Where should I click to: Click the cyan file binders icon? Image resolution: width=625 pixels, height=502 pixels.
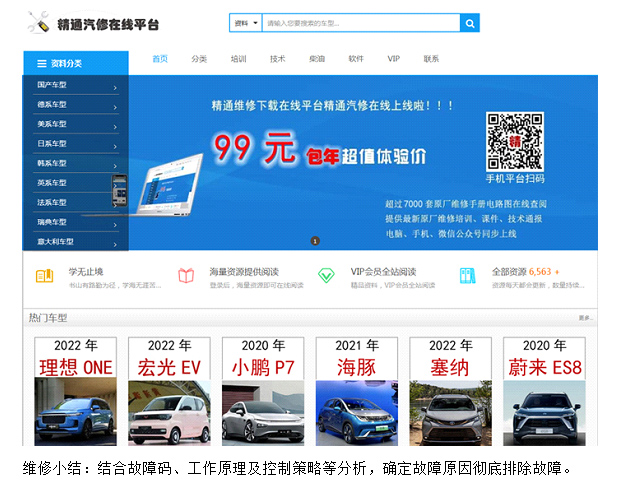tap(468, 276)
